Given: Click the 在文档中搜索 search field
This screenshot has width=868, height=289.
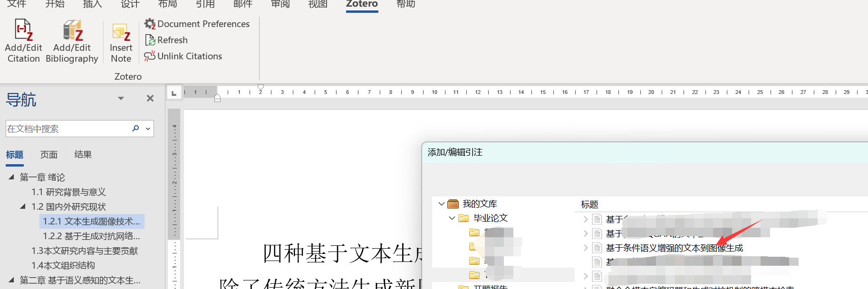Looking at the screenshot, I should click(67, 129).
